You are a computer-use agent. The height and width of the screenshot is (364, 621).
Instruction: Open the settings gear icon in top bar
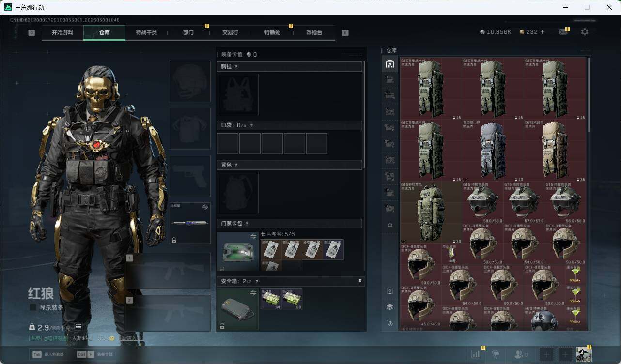click(x=585, y=32)
